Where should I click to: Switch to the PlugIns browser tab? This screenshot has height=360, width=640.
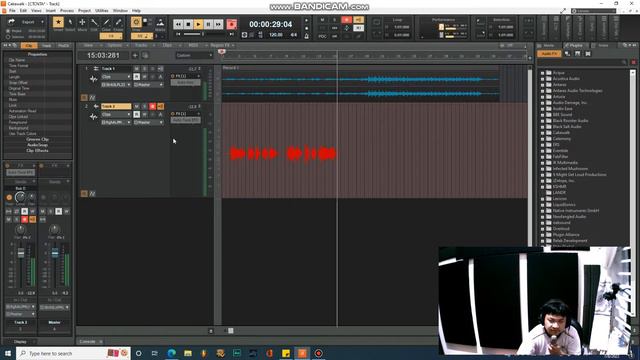pyautogui.click(x=576, y=45)
